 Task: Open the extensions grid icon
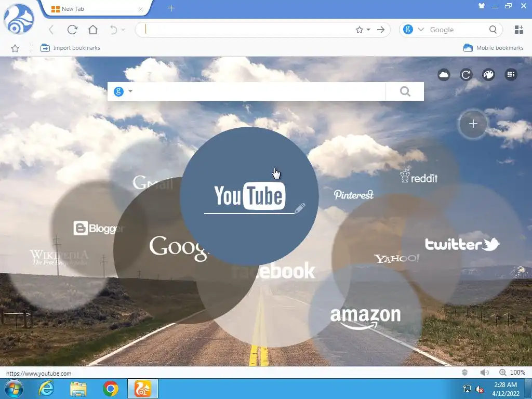(x=519, y=30)
